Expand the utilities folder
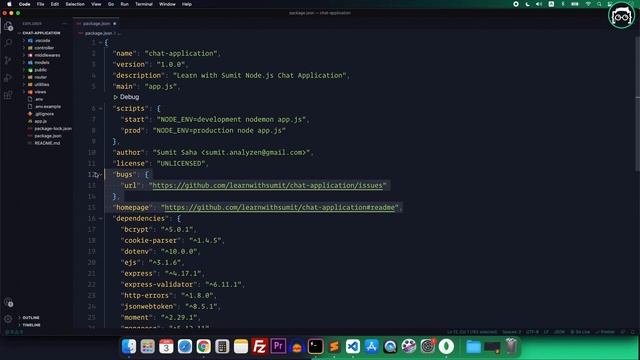The width and height of the screenshot is (640, 360). pyautogui.click(x=42, y=84)
